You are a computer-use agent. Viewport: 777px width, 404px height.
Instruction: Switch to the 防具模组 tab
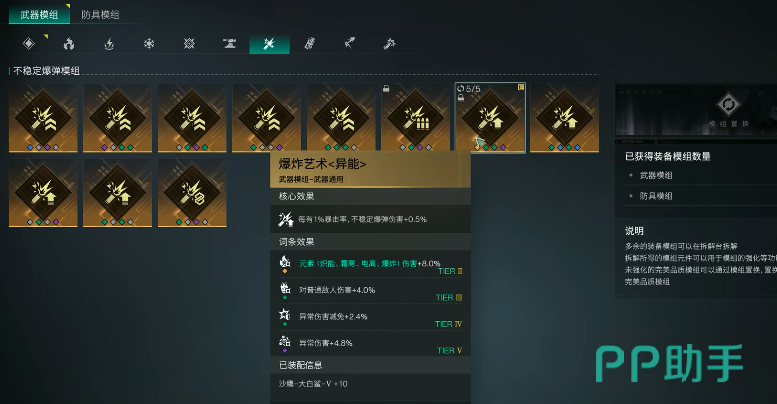100,14
